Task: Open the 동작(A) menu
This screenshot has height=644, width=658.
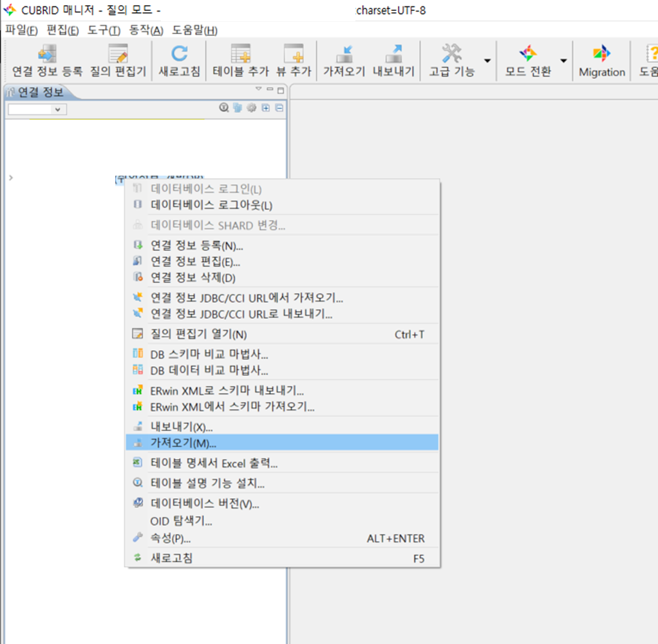Action: point(146,30)
